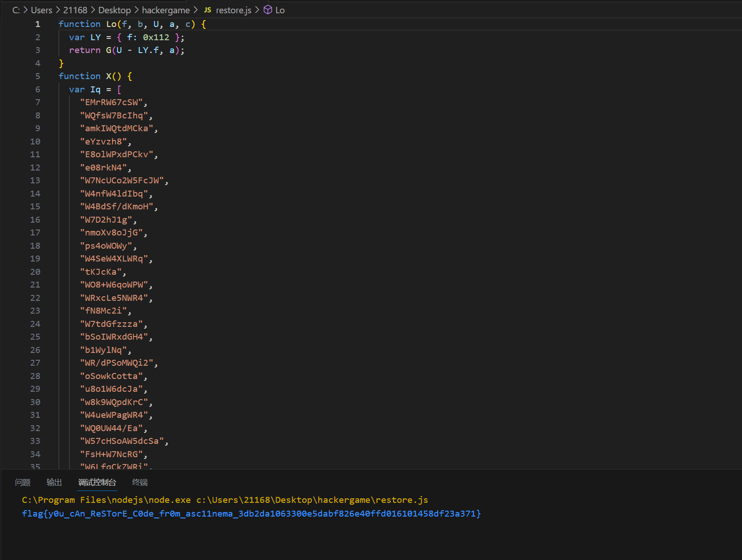Click the string "fN8Mc2i"
This screenshot has width=742, height=560.
click(103, 311)
